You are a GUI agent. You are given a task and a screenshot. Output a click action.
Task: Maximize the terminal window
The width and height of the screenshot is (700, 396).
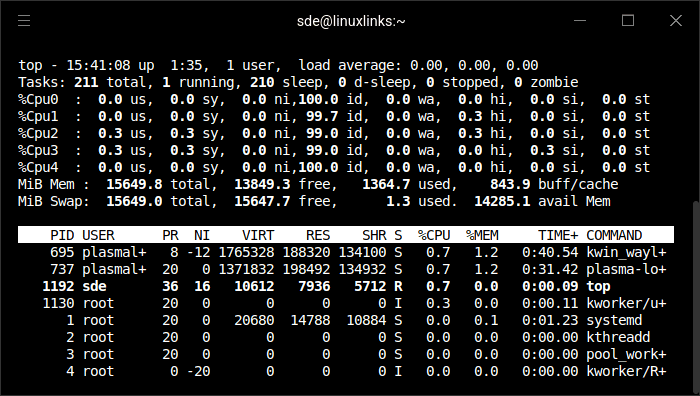(x=628, y=21)
